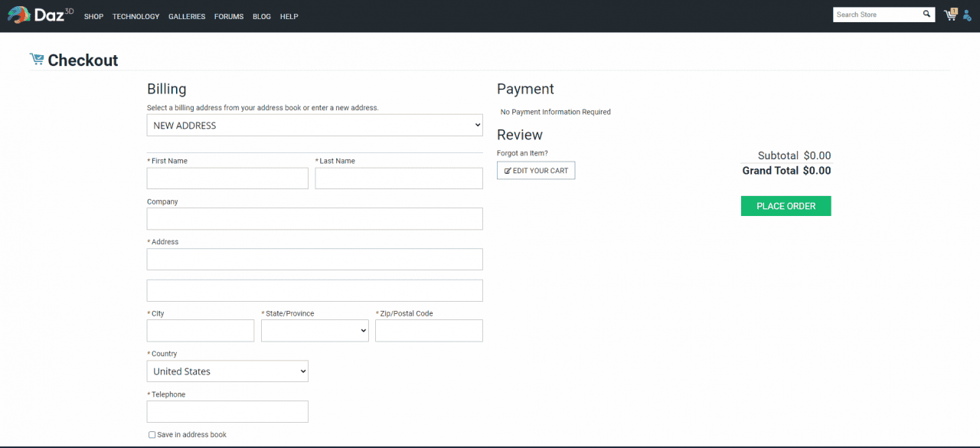
Task: Enable Save in address book checkbox
Action: click(x=152, y=435)
